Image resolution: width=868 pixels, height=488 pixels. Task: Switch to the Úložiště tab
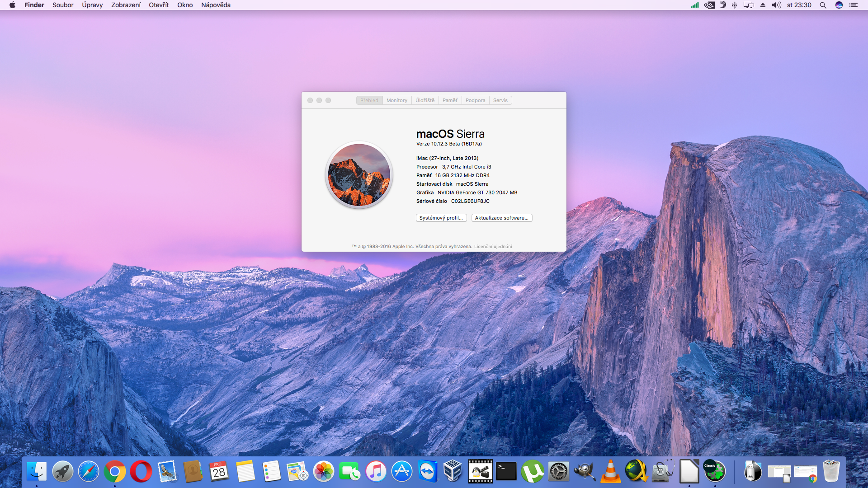[425, 100]
